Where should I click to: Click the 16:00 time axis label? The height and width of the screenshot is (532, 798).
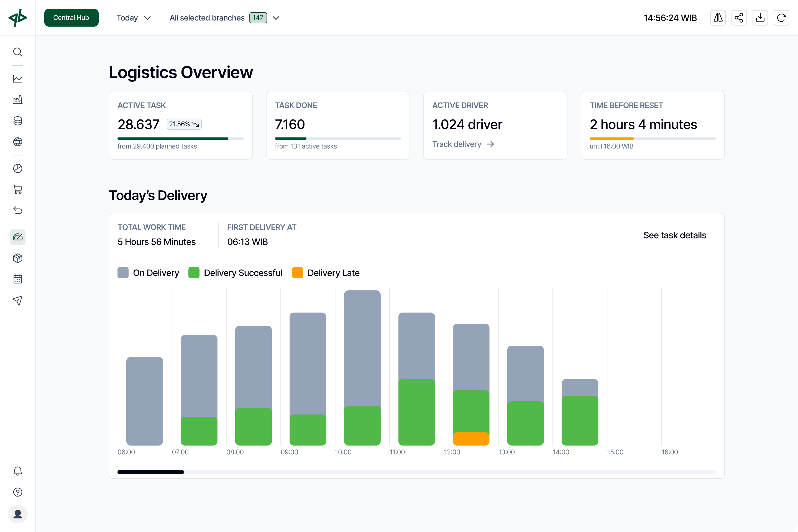coord(670,452)
